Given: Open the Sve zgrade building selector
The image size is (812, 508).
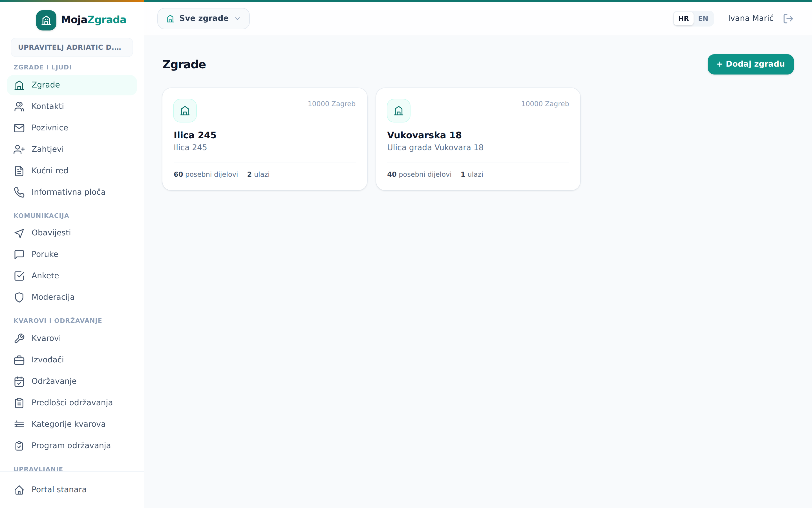Looking at the screenshot, I should [x=203, y=18].
